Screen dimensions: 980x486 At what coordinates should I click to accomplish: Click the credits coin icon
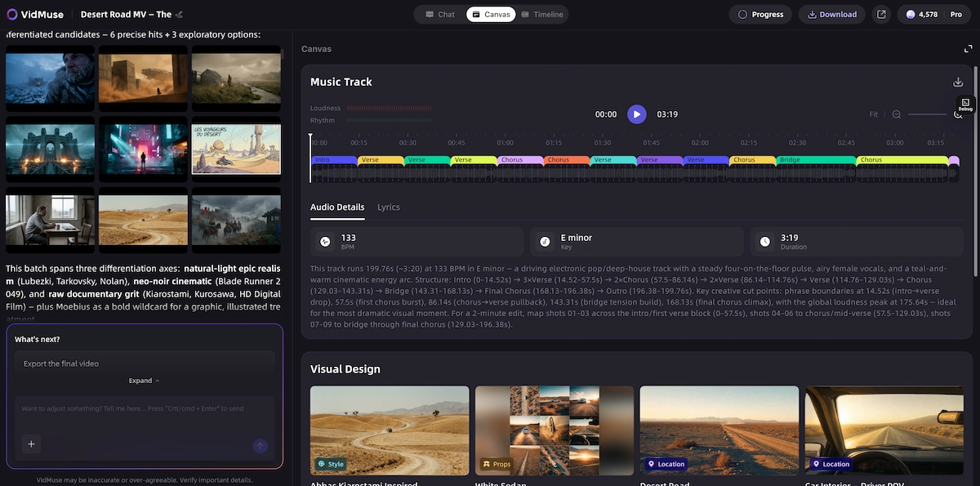pyautogui.click(x=911, y=14)
